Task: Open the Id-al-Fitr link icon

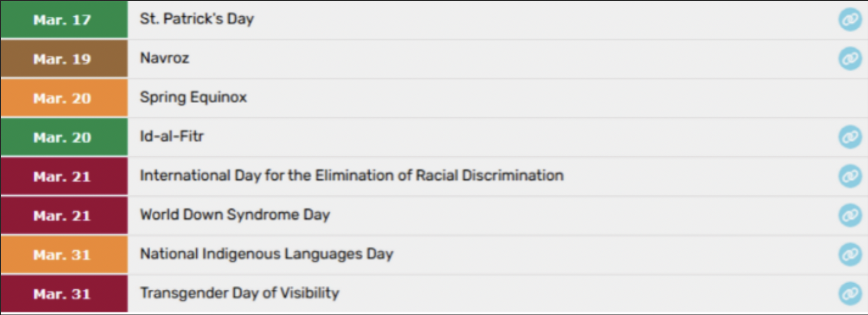Action: point(849,137)
